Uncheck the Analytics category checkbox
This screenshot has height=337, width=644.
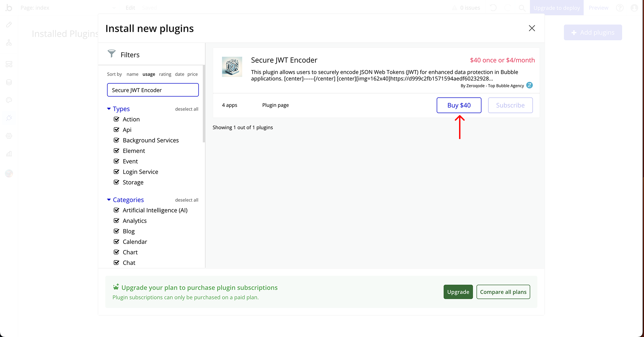pyautogui.click(x=116, y=221)
